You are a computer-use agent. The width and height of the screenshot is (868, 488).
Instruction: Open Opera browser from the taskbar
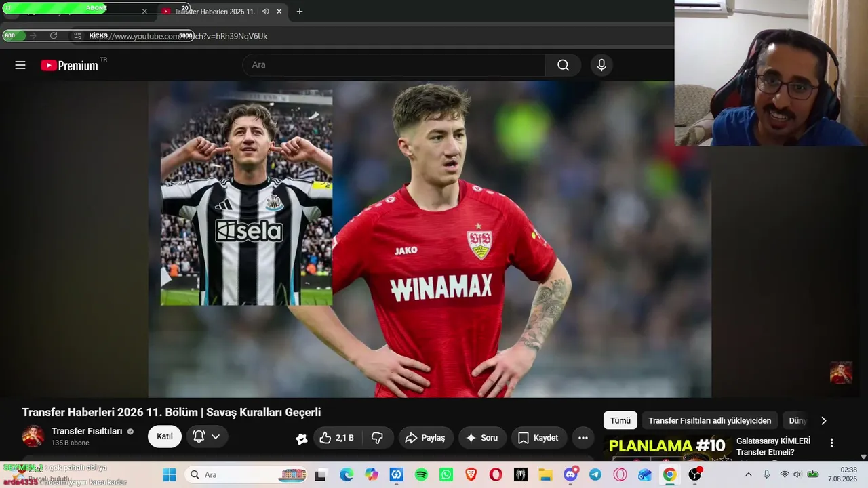point(496,474)
